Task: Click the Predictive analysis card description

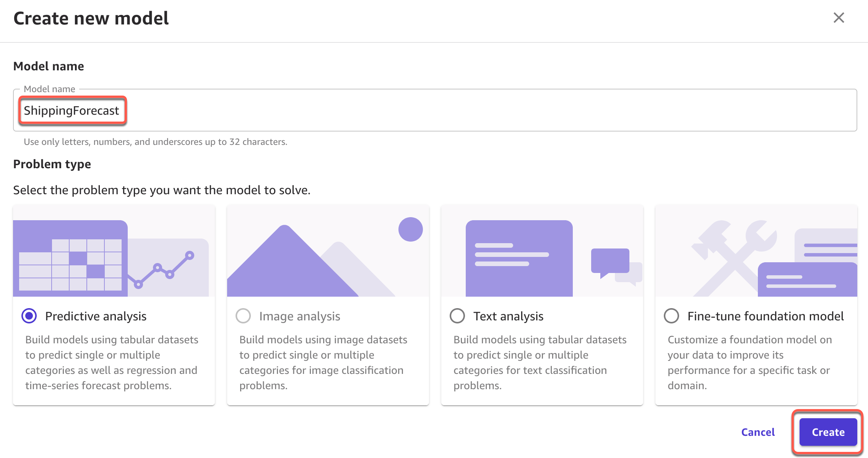Action: click(x=112, y=362)
